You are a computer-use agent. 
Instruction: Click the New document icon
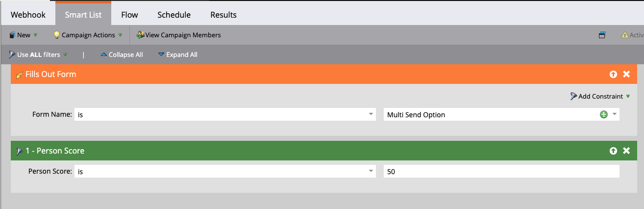coord(12,35)
